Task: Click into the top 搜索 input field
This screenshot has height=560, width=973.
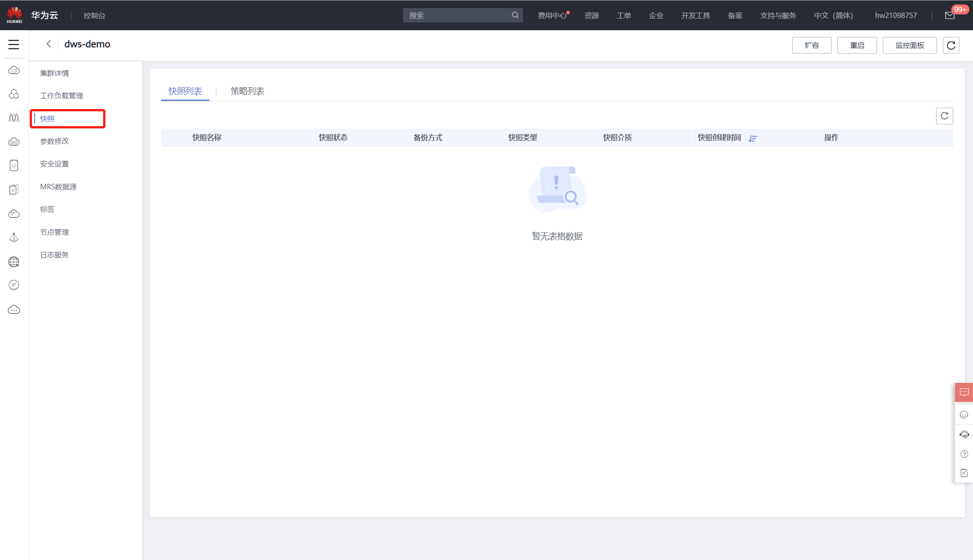Action: (455, 16)
